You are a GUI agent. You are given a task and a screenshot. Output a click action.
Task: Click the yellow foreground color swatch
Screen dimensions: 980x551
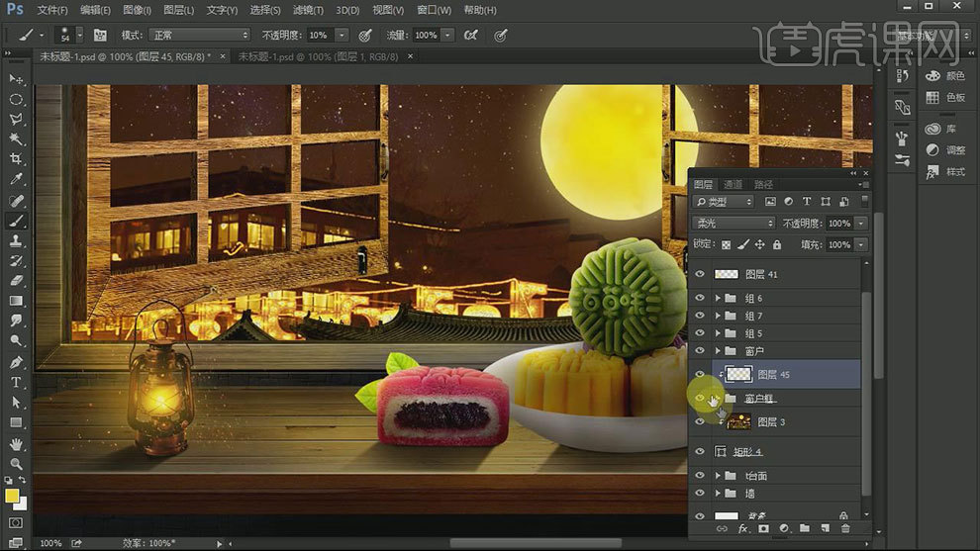point(11,496)
